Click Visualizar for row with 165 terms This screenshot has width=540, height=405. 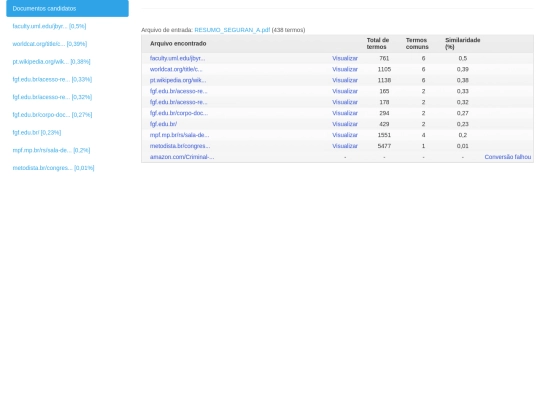coord(345,91)
